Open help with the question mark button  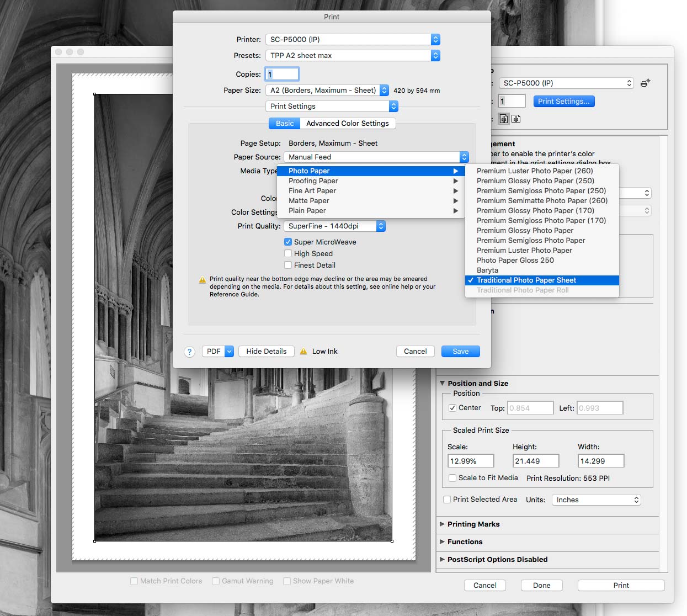point(189,352)
